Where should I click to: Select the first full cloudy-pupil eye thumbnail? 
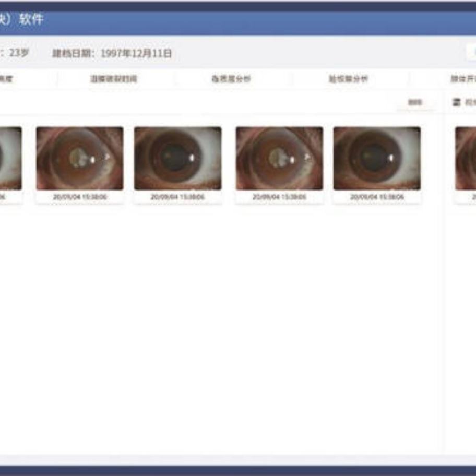[x=80, y=158]
